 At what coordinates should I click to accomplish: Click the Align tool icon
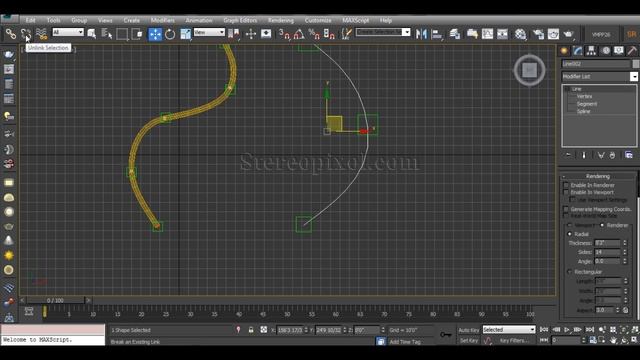(437, 34)
